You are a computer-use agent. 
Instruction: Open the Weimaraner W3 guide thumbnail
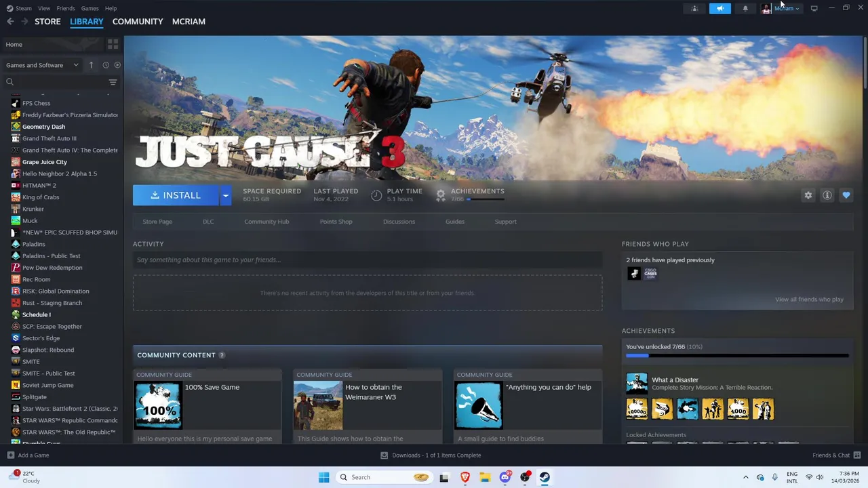coord(318,405)
